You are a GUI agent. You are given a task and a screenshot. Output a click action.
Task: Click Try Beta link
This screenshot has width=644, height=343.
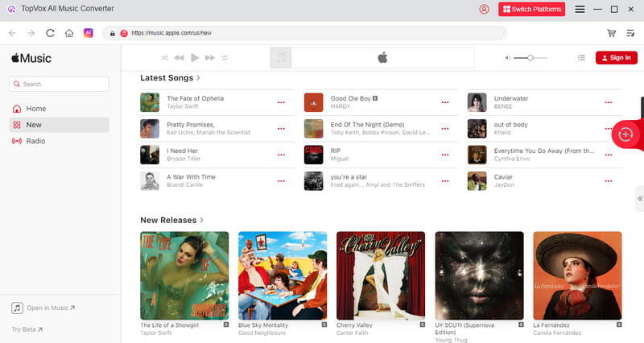[x=27, y=329]
